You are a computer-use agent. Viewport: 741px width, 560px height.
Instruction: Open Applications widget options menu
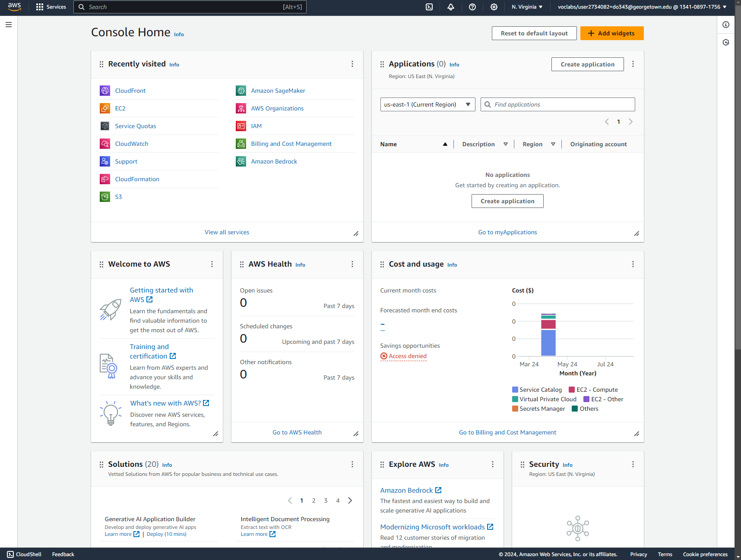633,64
